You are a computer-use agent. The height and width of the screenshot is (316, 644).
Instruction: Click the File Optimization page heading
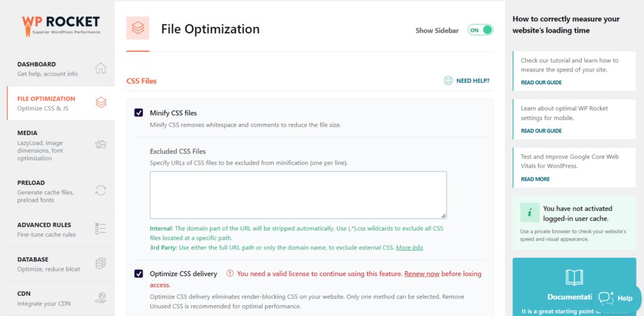pos(210,29)
